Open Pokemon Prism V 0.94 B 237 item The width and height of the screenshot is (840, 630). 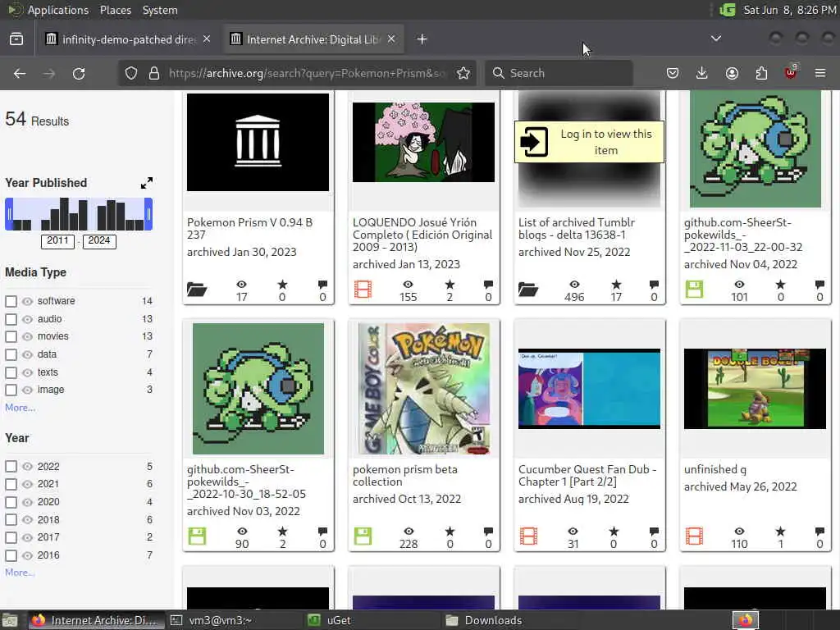click(249, 229)
